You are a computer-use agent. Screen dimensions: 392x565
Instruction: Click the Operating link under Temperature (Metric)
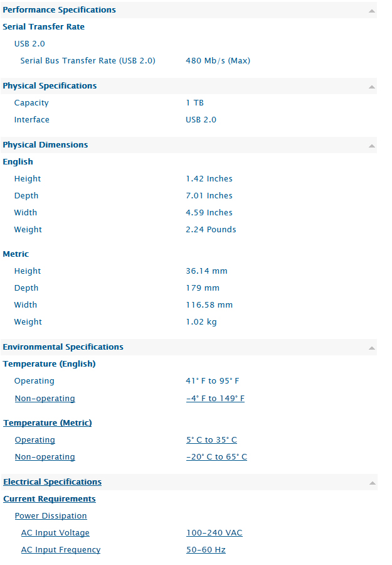35,440
